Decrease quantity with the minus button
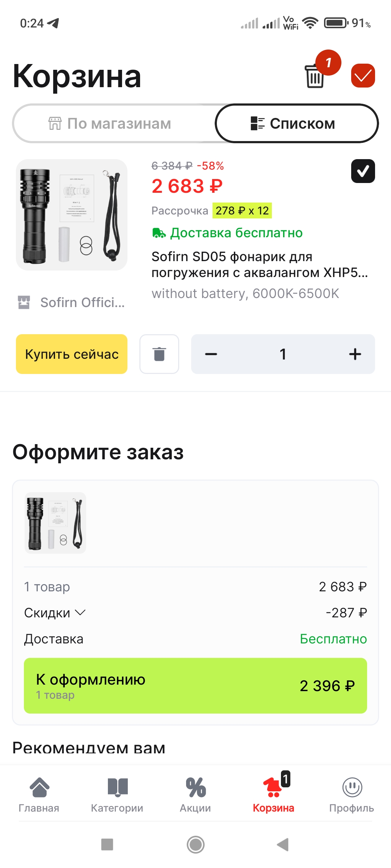This screenshot has height=868, width=391. pyautogui.click(x=211, y=354)
